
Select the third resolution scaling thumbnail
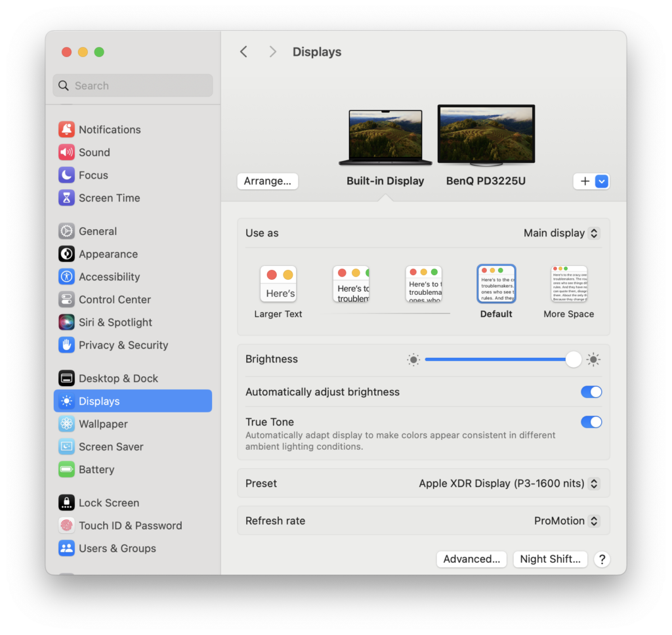[423, 284]
